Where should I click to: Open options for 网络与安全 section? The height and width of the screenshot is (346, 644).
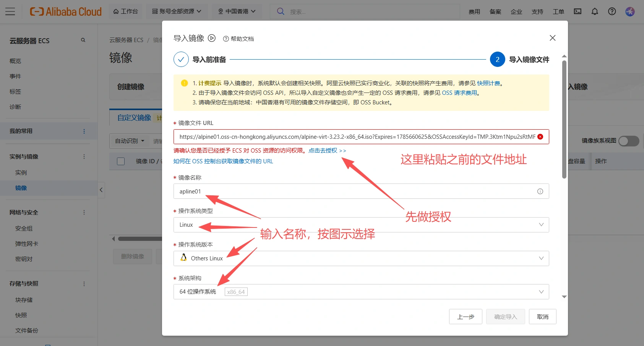point(84,212)
